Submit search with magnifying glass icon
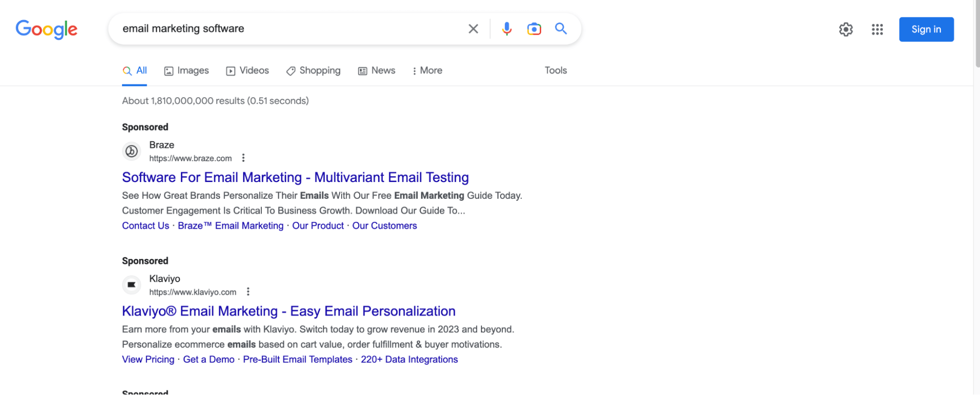 (561, 28)
